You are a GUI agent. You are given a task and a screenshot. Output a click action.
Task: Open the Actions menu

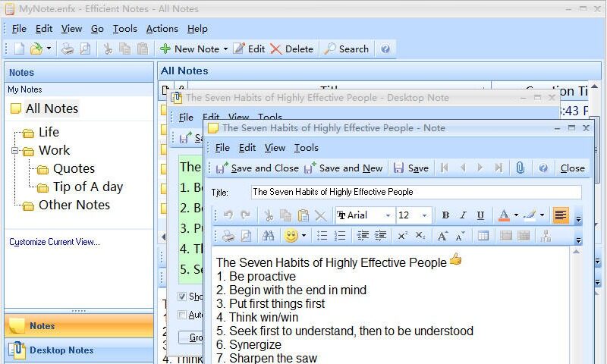tap(162, 29)
